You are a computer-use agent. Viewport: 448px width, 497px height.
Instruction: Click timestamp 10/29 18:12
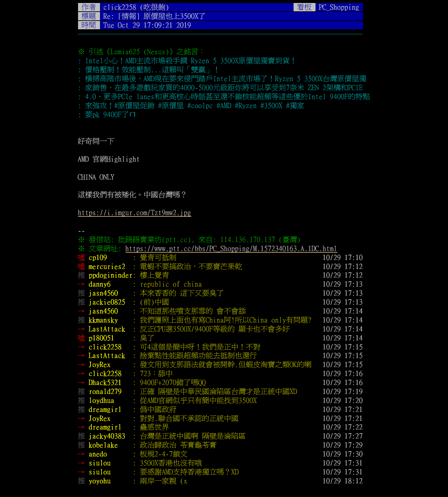point(342,481)
